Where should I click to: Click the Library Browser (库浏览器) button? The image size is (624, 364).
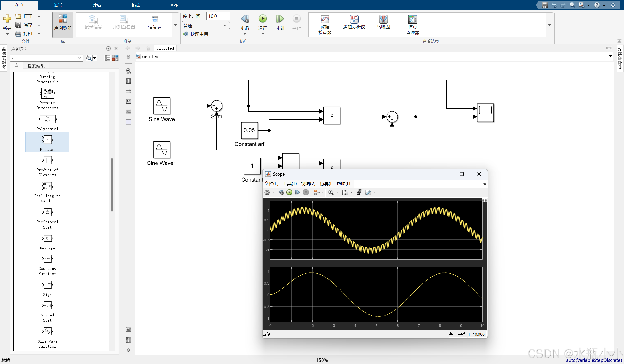[x=63, y=24]
